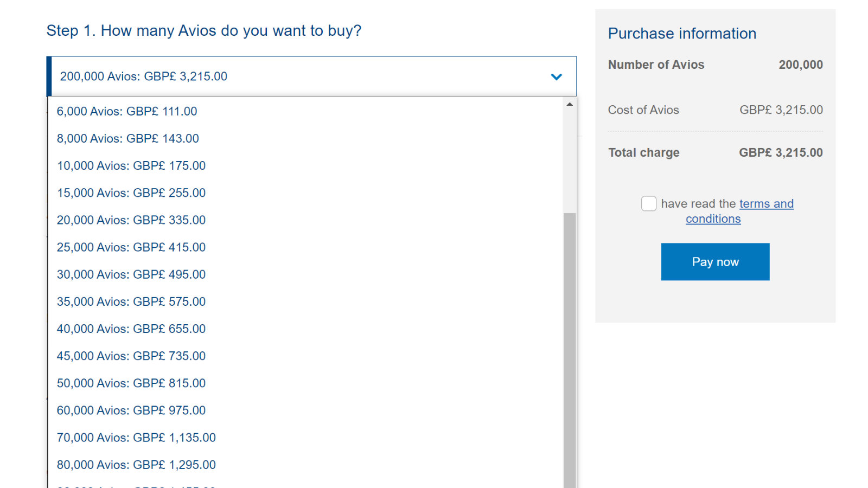Choose 60,000 Avios: GBP£ 975.00
Viewport: 868px width, 488px height.
click(x=306, y=410)
